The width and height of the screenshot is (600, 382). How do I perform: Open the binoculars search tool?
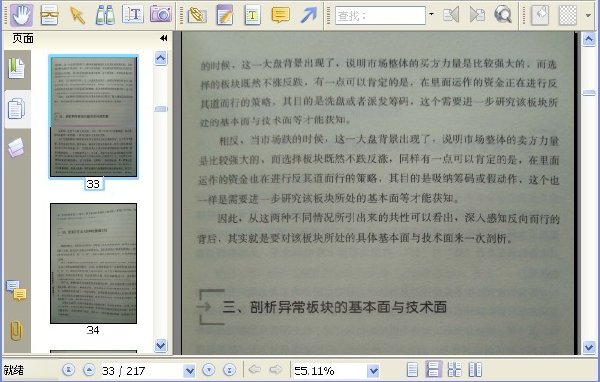105,15
